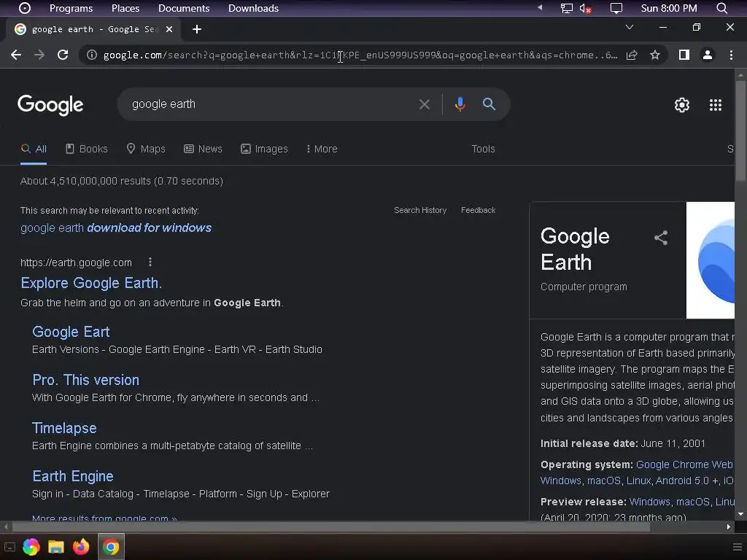Open Explore Google Earth result
The height and width of the screenshot is (560, 747).
(91, 283)
